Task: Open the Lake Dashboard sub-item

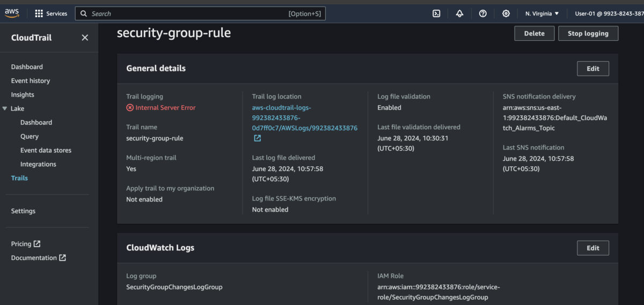Action: point(36,123)
